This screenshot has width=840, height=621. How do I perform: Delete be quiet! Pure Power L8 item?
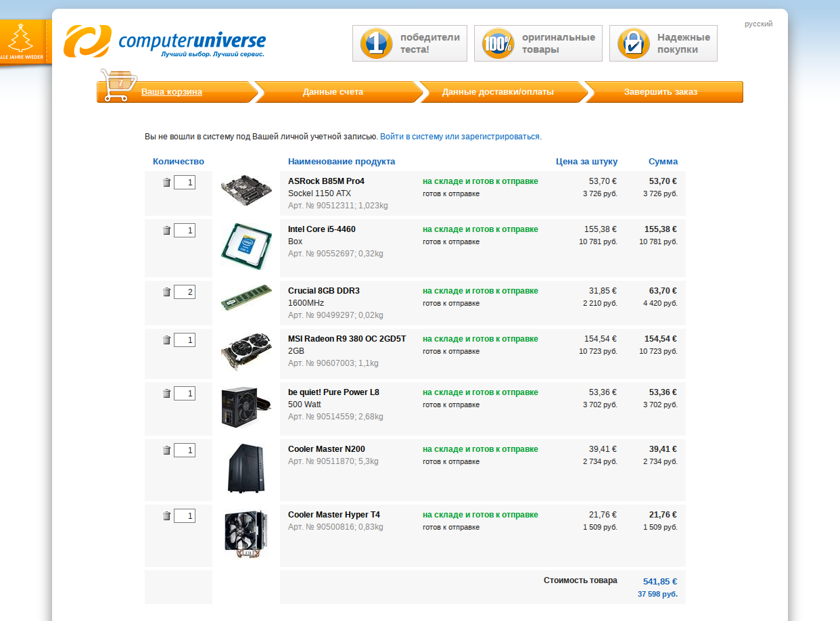[167, 394]
